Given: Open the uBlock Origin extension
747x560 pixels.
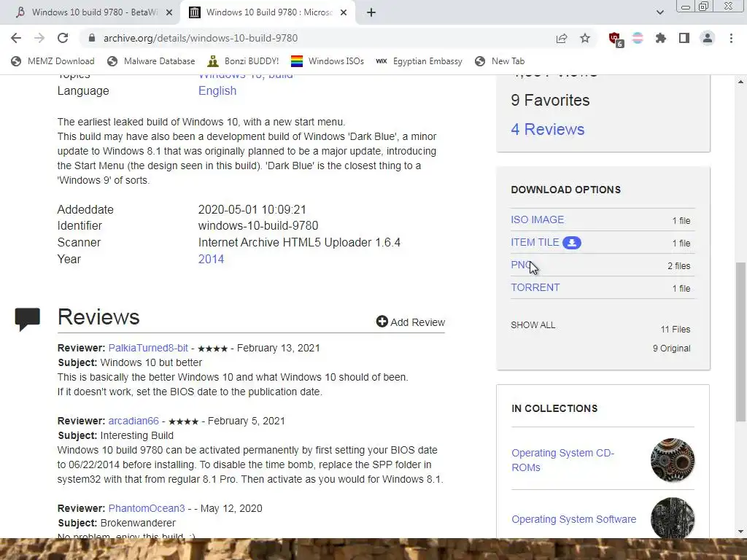Looking at the screenshot, I should [615, 39].
